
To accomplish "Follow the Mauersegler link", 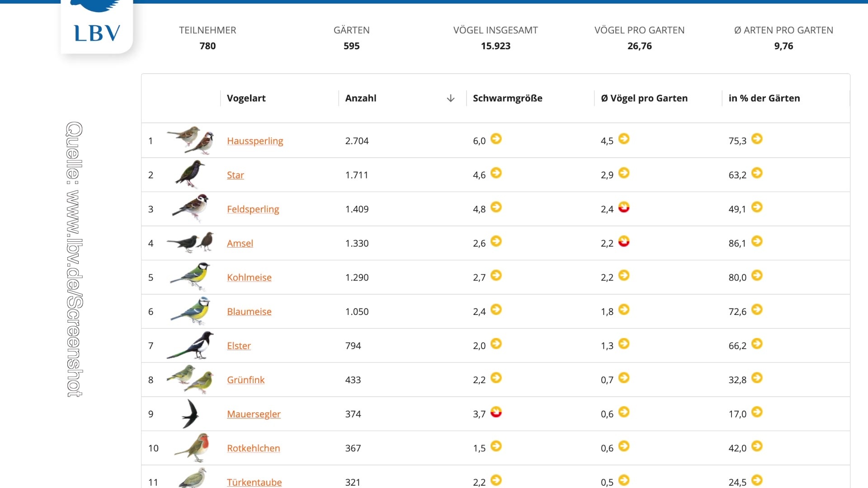I will [254, 414].
